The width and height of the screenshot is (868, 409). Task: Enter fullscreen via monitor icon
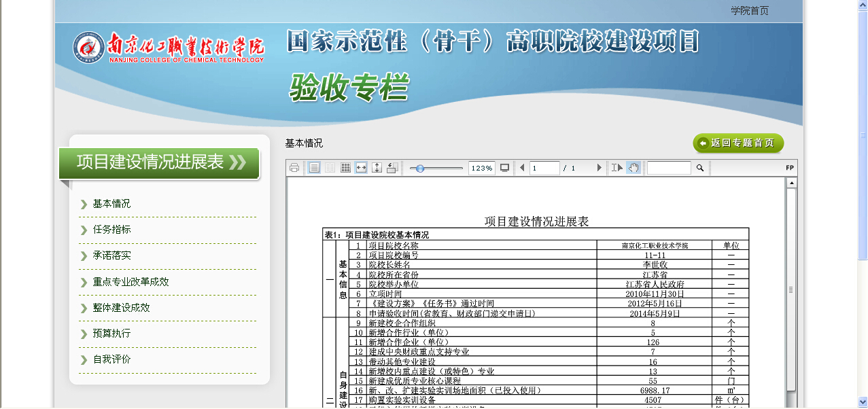pyautogui.click(x=504, y=168)
